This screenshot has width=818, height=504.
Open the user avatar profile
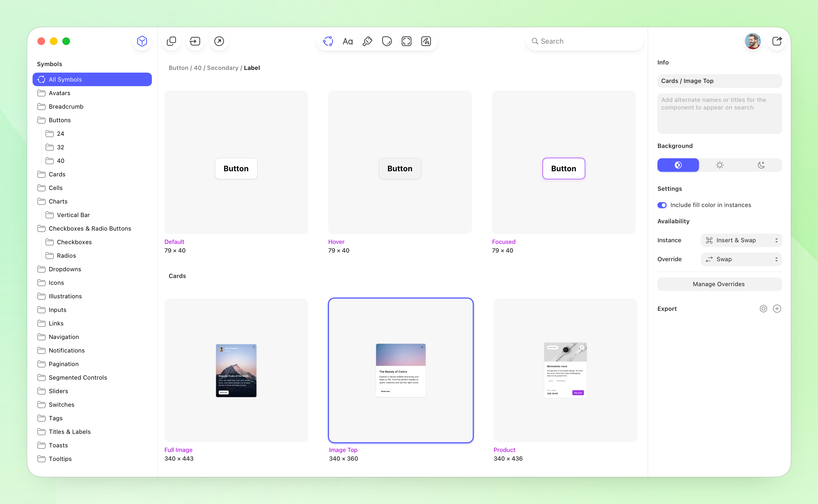753,41
